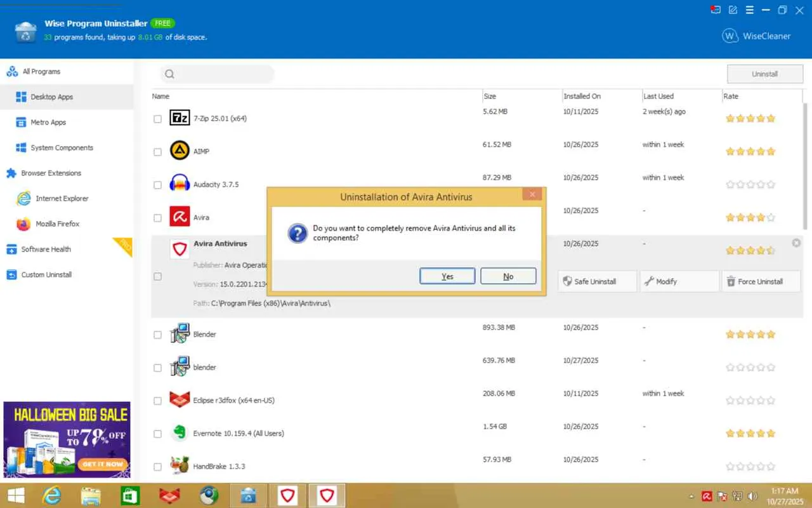
Task: Click the red fox r3dfox taskbar icon
Action: [x=169, y=495]
